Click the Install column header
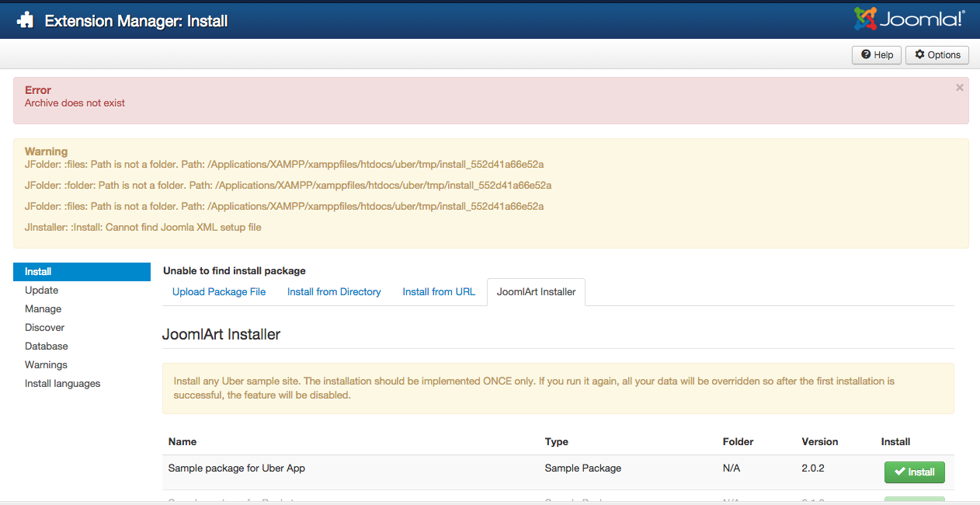The width and height of the screenshot is (980, 505). (895, 441)
